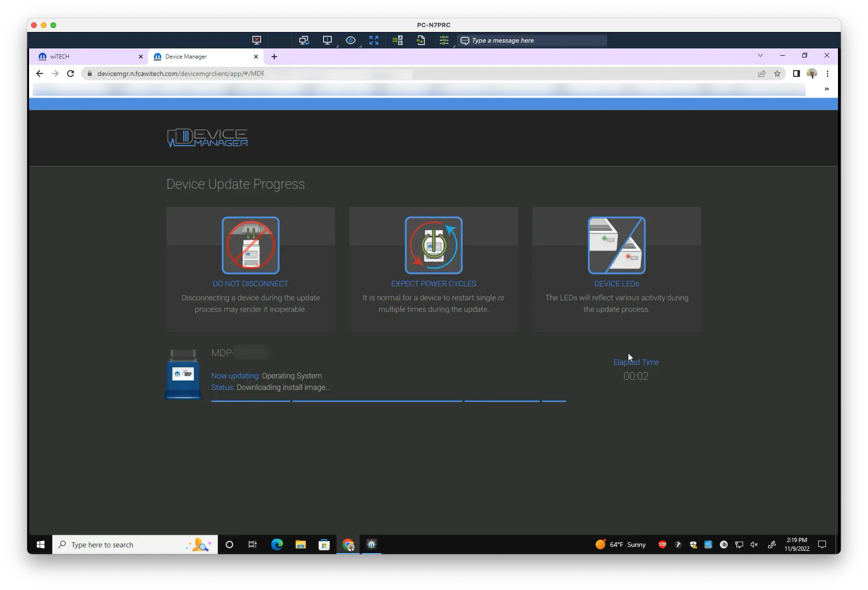Click the Do Not Disconnect warning icon
This screenshot has width=868, height=590.
250,245
